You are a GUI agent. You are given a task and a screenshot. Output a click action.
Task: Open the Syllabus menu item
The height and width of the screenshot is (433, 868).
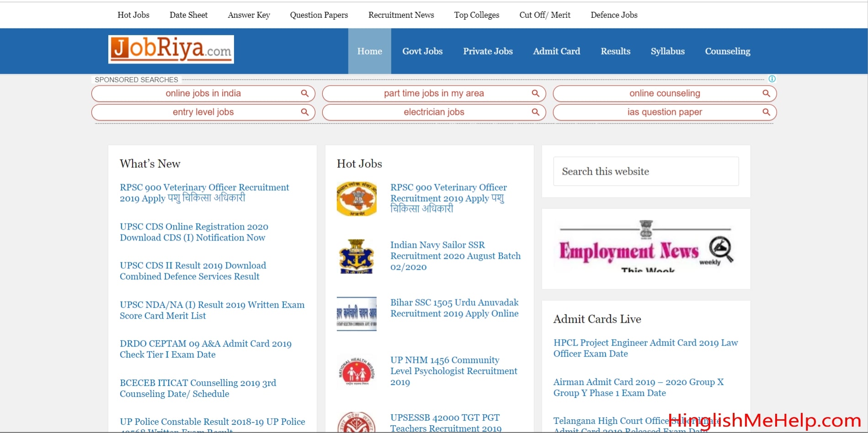coord(667,51)
